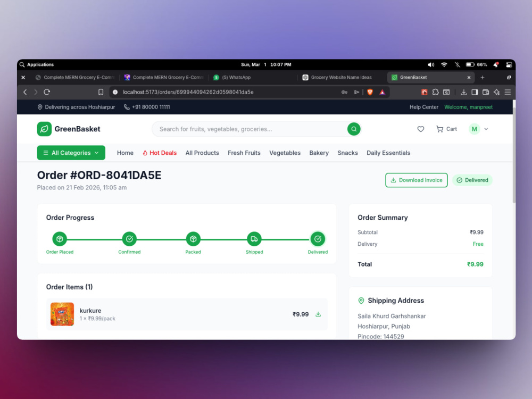532x399 pixels.
Task: Click the kurkure item name
Action: coord(90,311)
